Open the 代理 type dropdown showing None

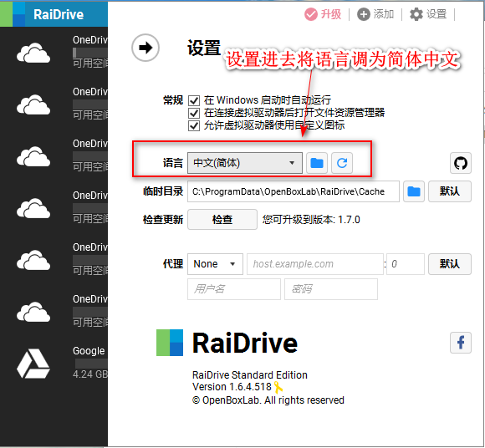[x=215, y=264]
